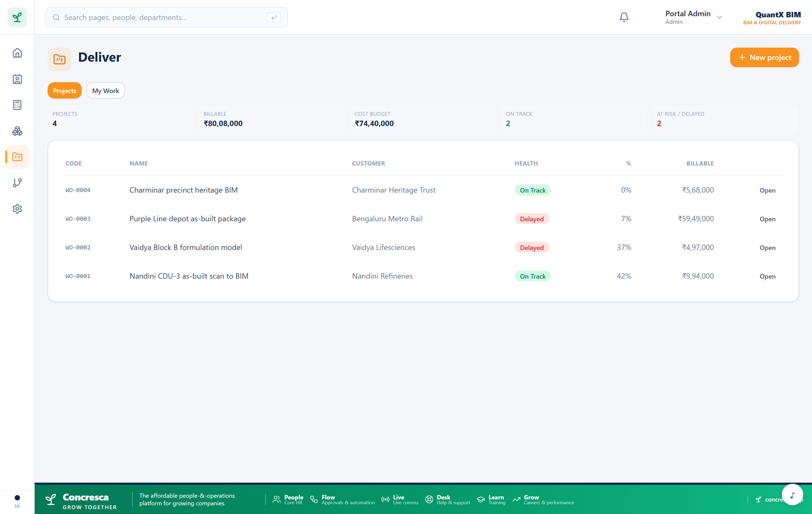This screenshot has width=812, height=514.
Task: Open the Nandini CDU-3 as-built scan project
Action: 768,276
